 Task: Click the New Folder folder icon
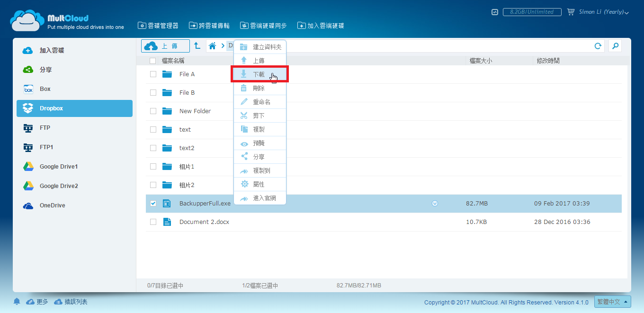(167, 111)
